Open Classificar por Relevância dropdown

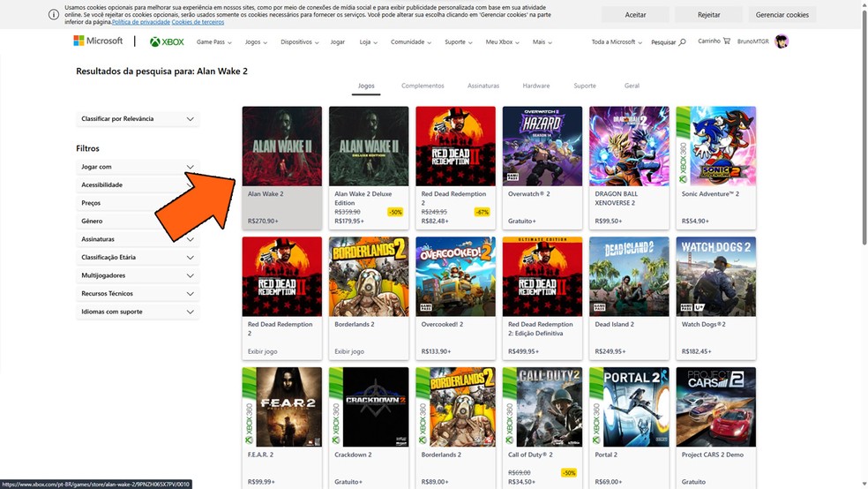(138, 118)
